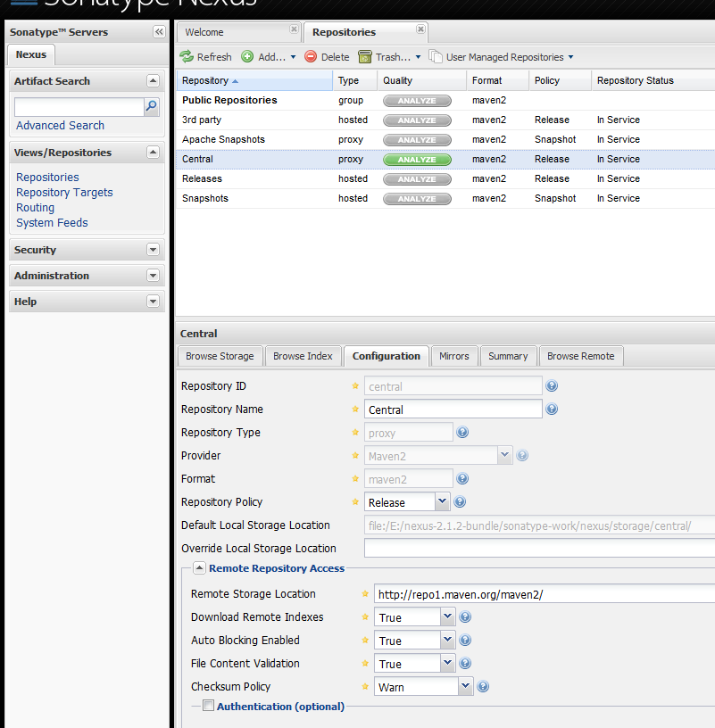Click help icon beside Repository Policy
The image size is (715, 728).
point(460,502)
